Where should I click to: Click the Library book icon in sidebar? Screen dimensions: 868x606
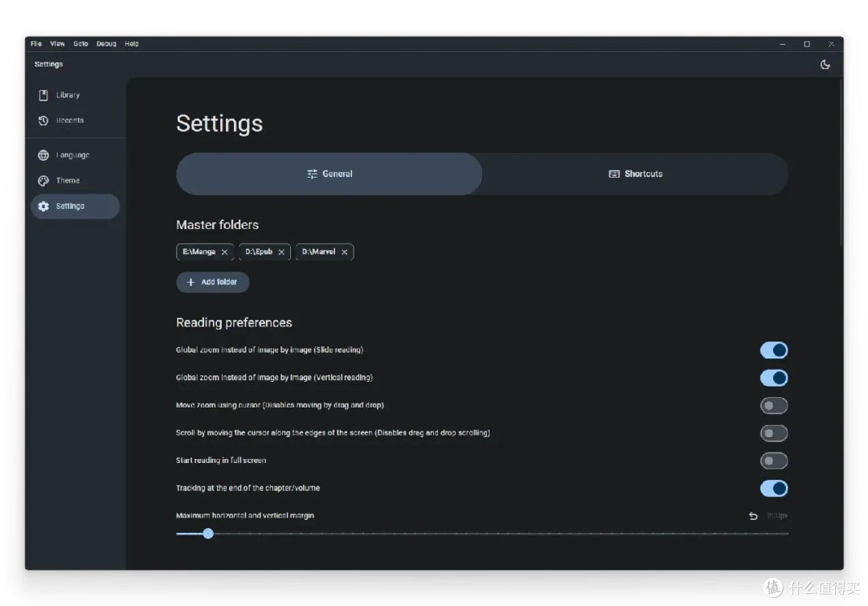pos(43,96)
